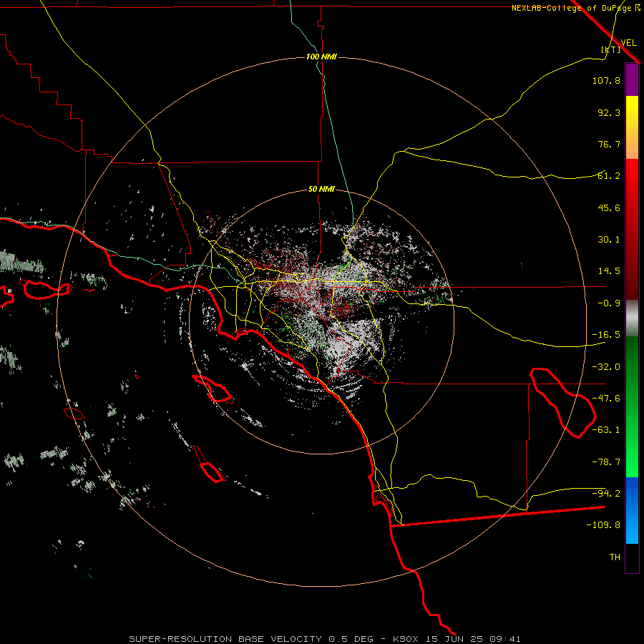644x644 pixels.
Task: Click the -47.6 velocity scale value
Action: click(606, 399)
